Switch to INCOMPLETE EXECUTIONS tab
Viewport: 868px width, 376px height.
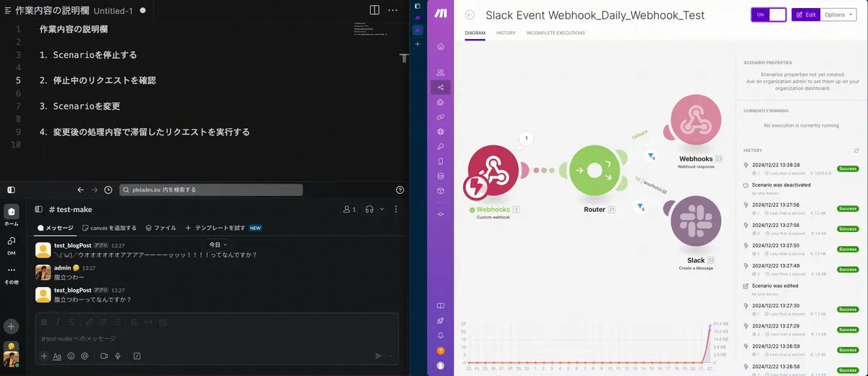click(x=556, y=33)
